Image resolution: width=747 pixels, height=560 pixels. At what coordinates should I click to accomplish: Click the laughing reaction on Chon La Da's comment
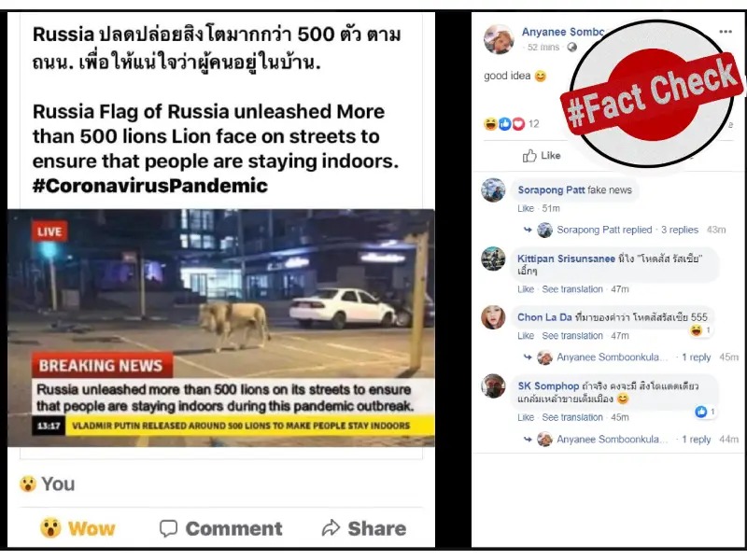(697, 330)
